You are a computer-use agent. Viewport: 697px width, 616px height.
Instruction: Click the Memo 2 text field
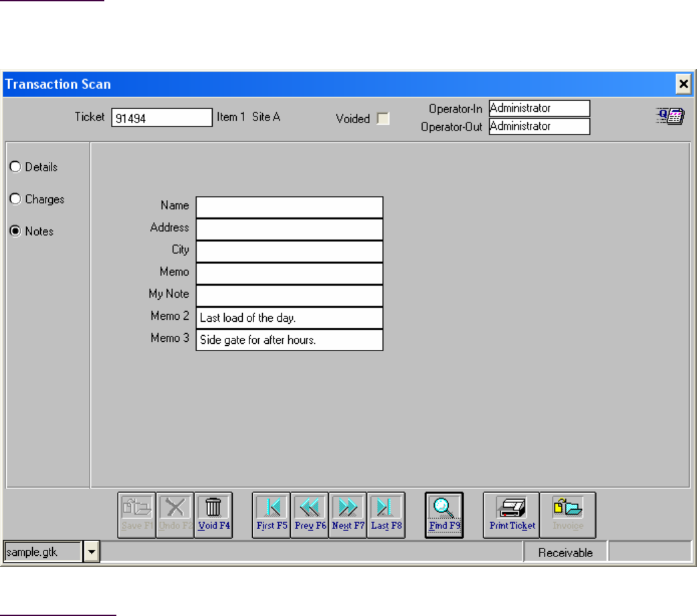pos(289,318)
